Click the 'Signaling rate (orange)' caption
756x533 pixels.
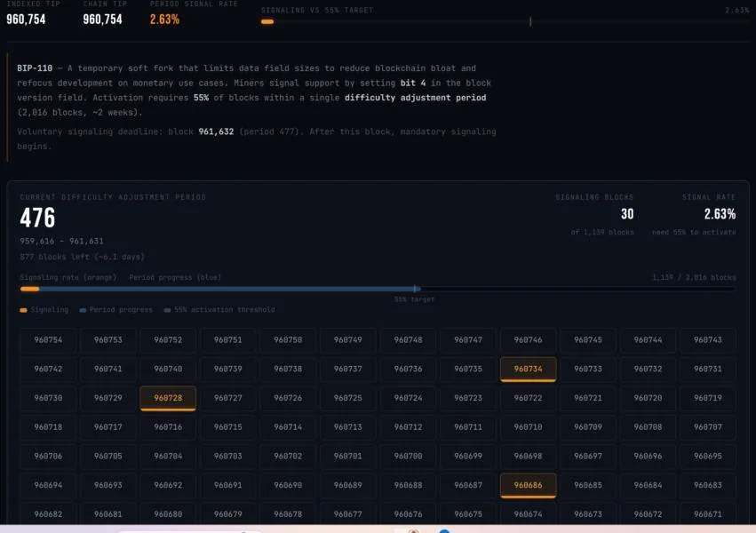pyautogui.click(x=68, y=277)
